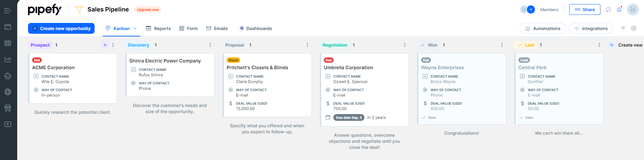Open Proposal column options menu

point(308,45)
